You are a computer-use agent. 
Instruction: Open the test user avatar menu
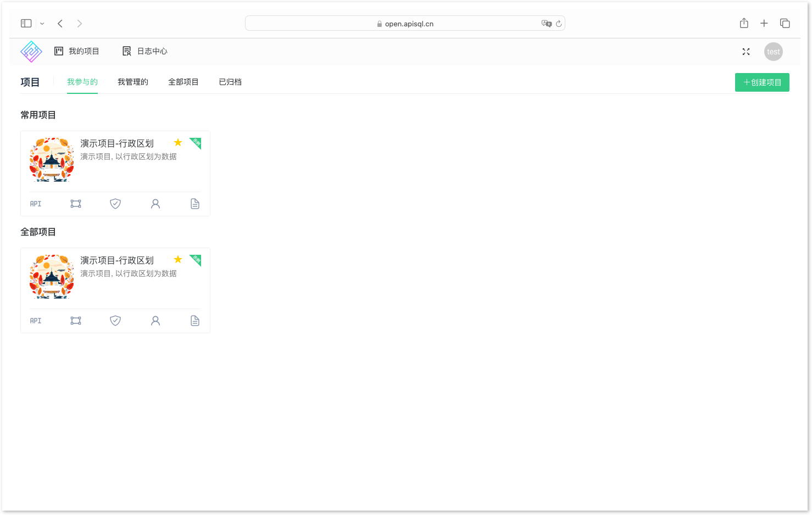pos(773,52)
